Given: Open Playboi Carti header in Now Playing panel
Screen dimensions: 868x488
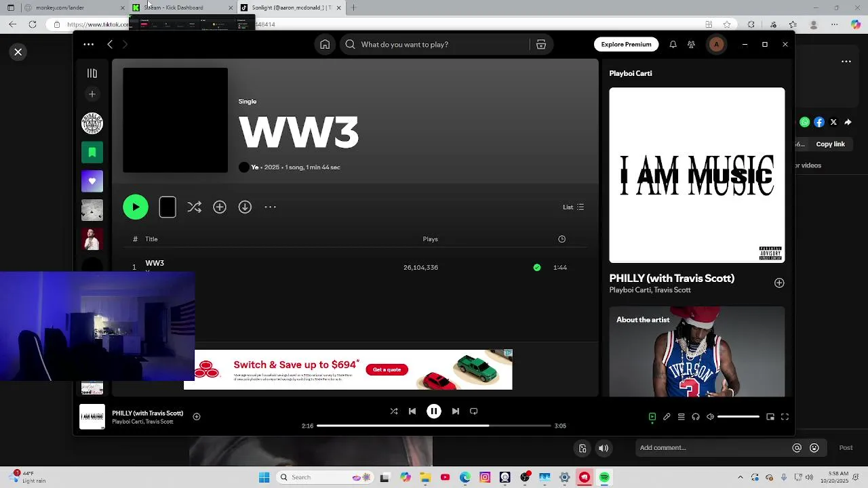Looking at the screenshot, I should click(x=631, y=73).
